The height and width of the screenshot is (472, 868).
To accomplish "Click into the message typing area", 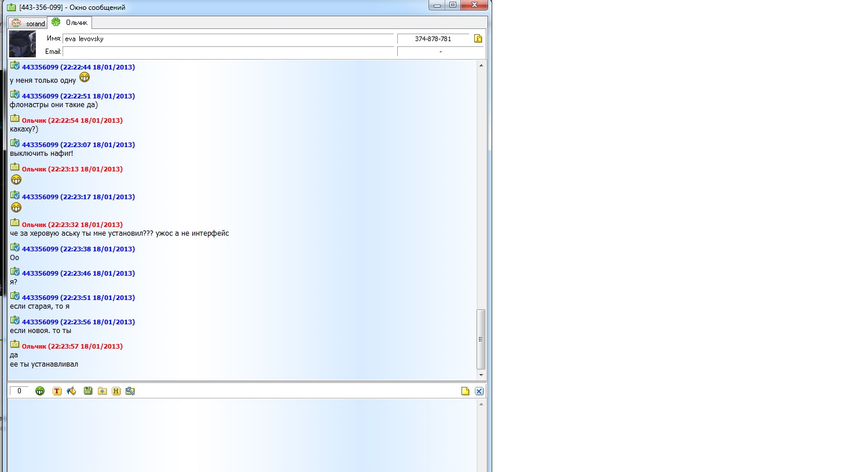I will click(x=242, y=435).
